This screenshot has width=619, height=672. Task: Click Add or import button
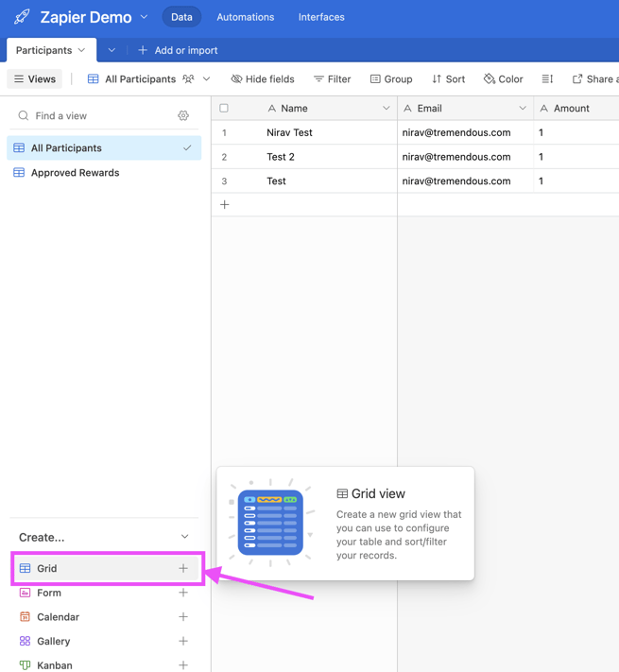[x=178, y=50]
